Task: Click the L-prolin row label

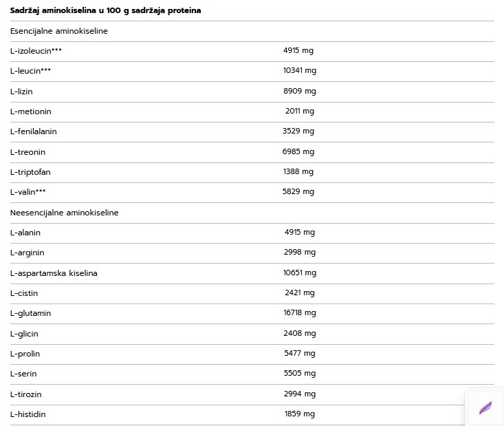Action: click(x=25, y=354)
